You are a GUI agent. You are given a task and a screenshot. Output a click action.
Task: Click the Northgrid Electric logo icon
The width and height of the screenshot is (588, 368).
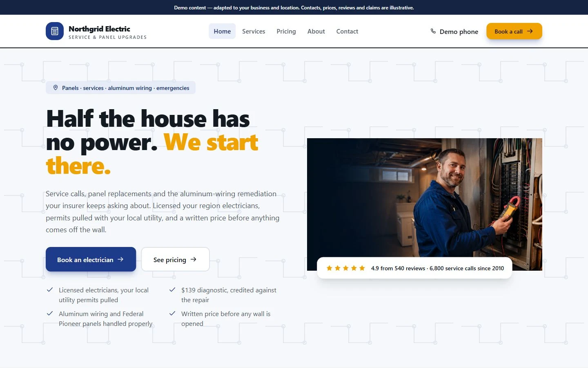[x=55, y=31]
